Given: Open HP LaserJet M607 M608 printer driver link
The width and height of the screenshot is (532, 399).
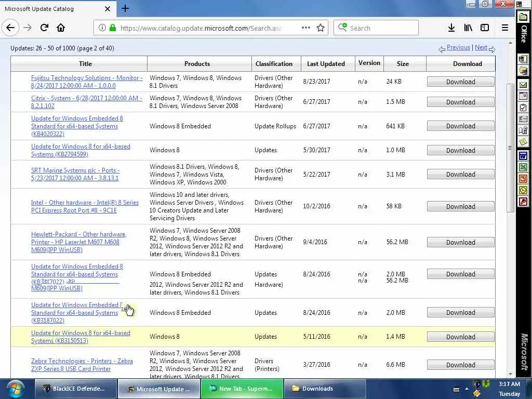Looking at the screenshot, I should click(78, 242).
